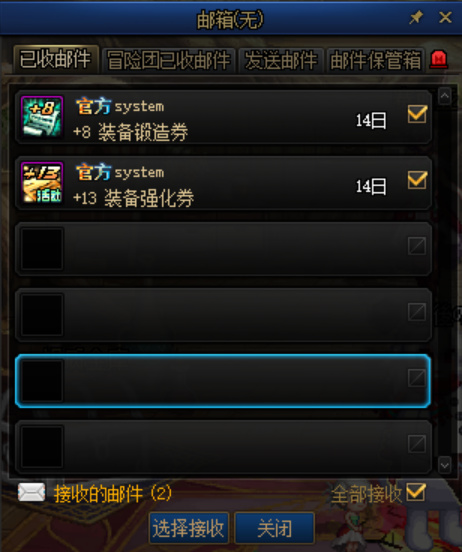Toggle the 全部接收 checkbox

[416, 492]
